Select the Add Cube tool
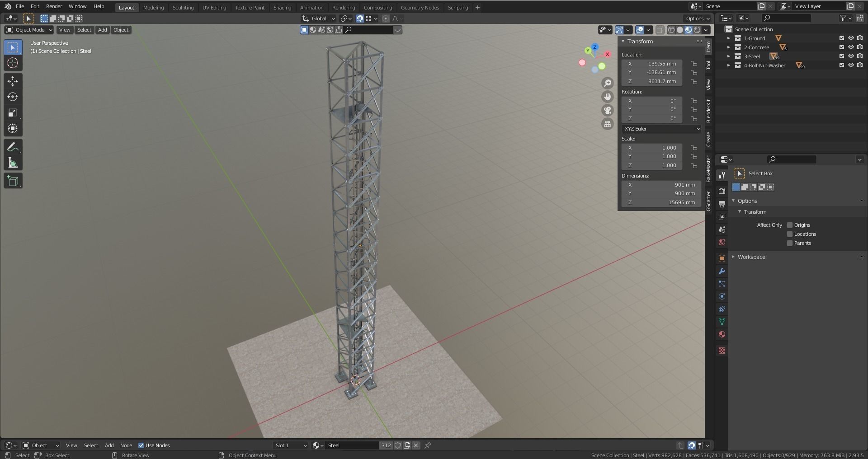868x459 pixels. [13, 181]
